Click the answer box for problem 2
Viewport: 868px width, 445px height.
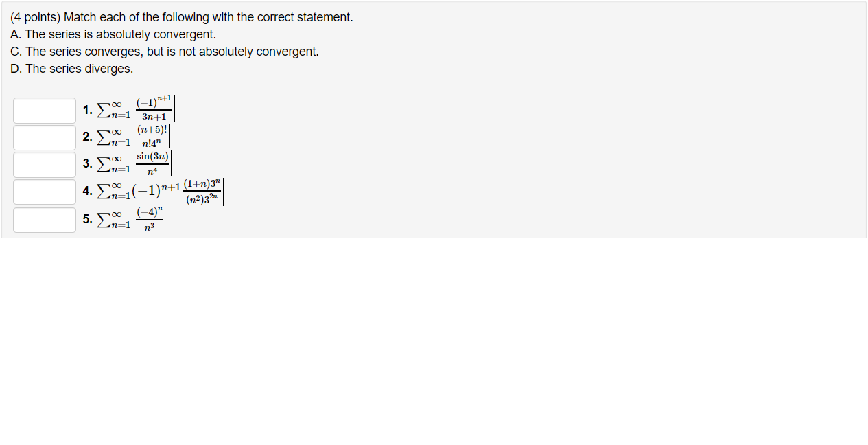(44, 137)
